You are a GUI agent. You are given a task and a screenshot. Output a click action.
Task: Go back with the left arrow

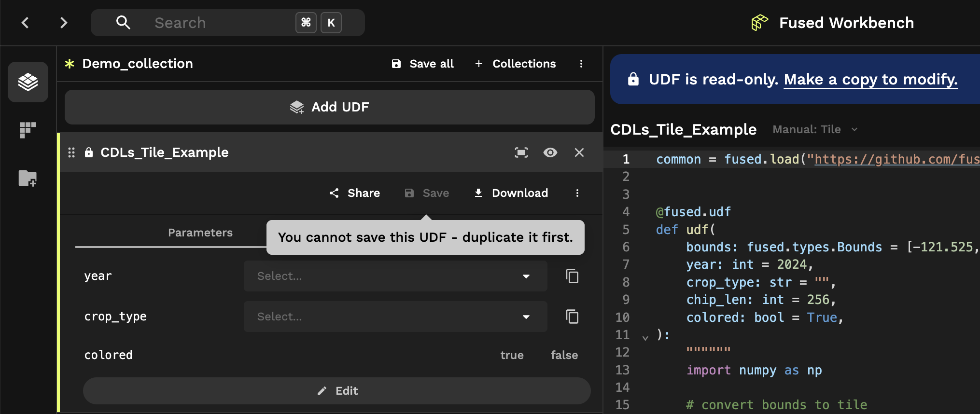click(x=25, y=23)
